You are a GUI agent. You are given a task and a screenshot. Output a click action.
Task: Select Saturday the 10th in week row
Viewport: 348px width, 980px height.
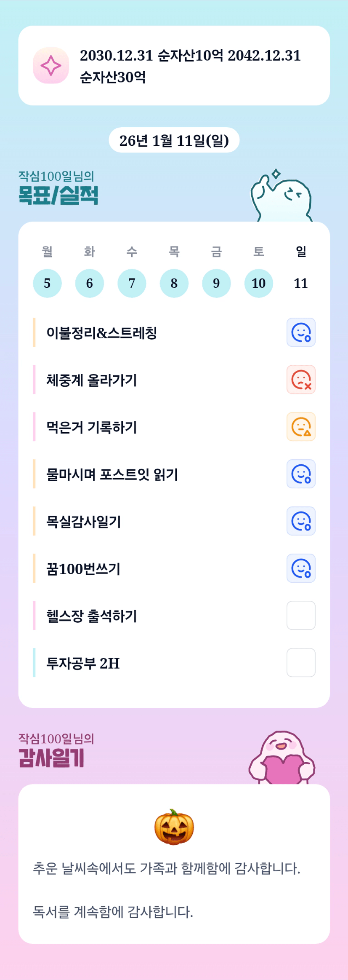259,283
